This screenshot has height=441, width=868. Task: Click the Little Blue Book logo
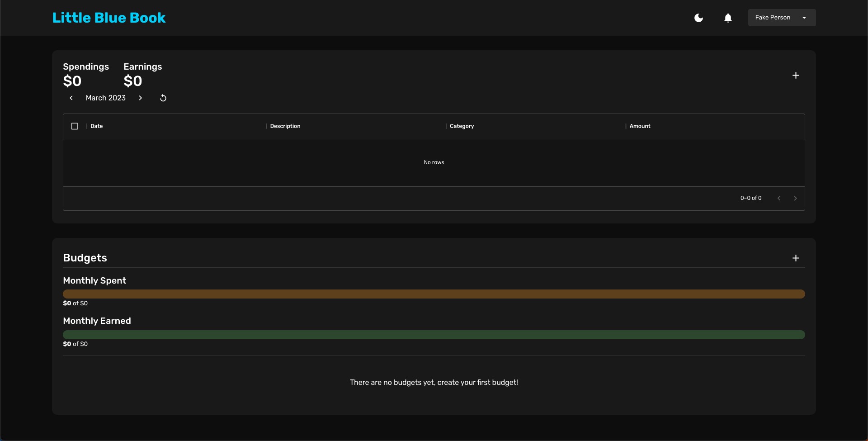[x=108, y=18]
